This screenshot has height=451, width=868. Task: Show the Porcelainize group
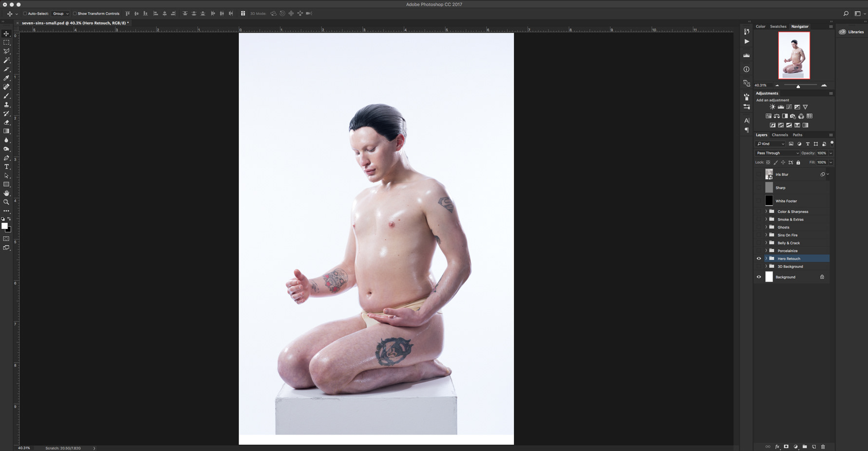[759, 251]
